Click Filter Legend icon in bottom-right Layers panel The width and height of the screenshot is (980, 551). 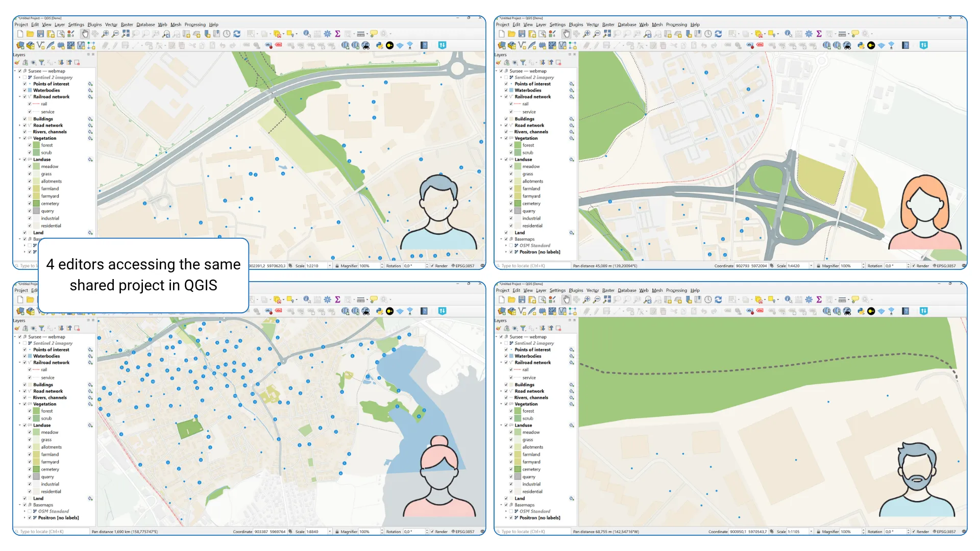pyautogui.click(x=523, y=329)
